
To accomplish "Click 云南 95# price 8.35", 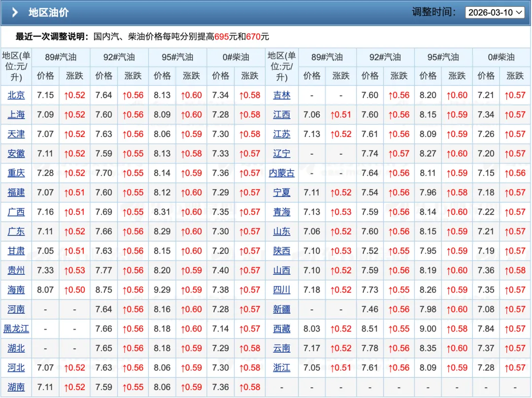I will click(x=428, y=348).
